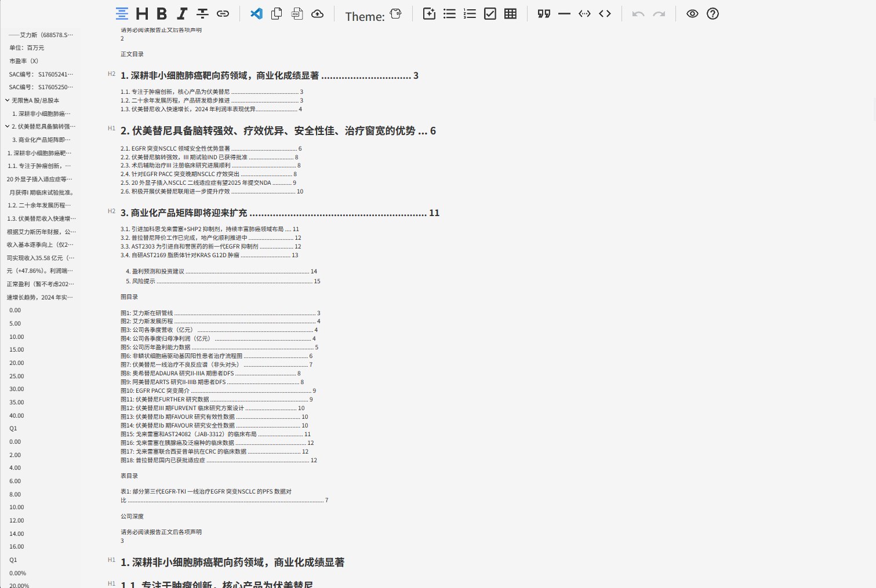Open in VS Code icon
Image resolution: width=876 pixels, height=588 pixels.
pos(256,13)
